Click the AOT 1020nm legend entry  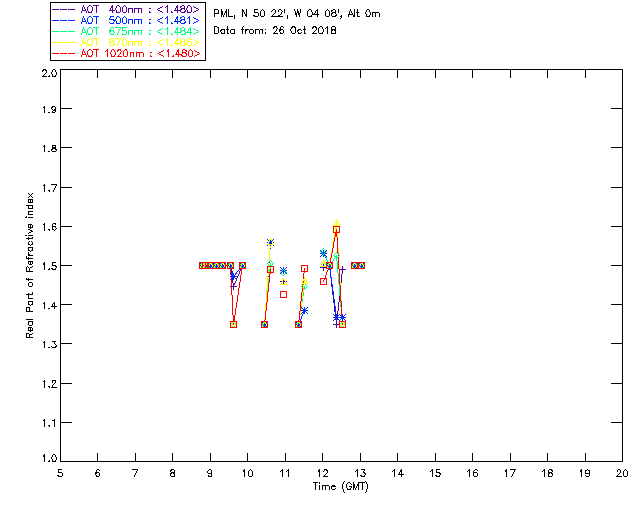point(126,53)
